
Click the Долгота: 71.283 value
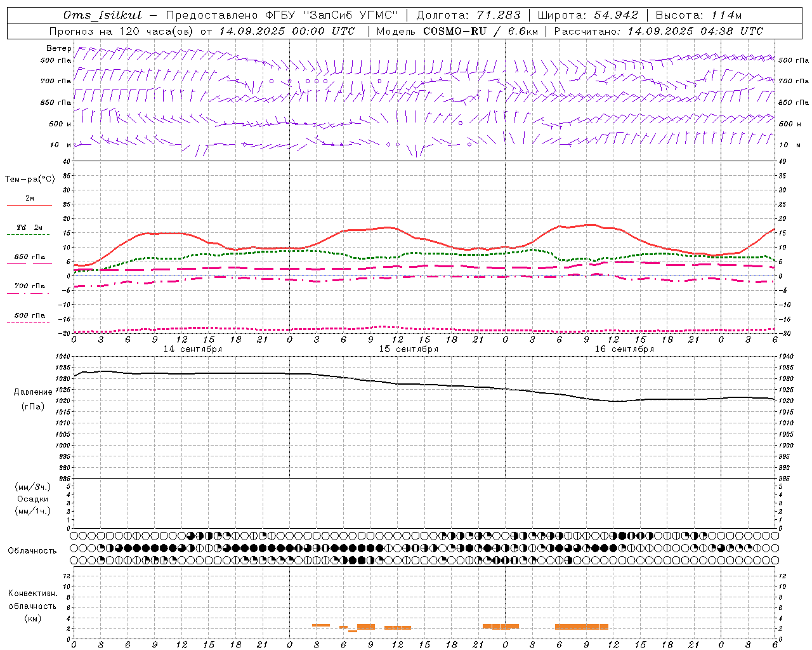click(468, 15)
